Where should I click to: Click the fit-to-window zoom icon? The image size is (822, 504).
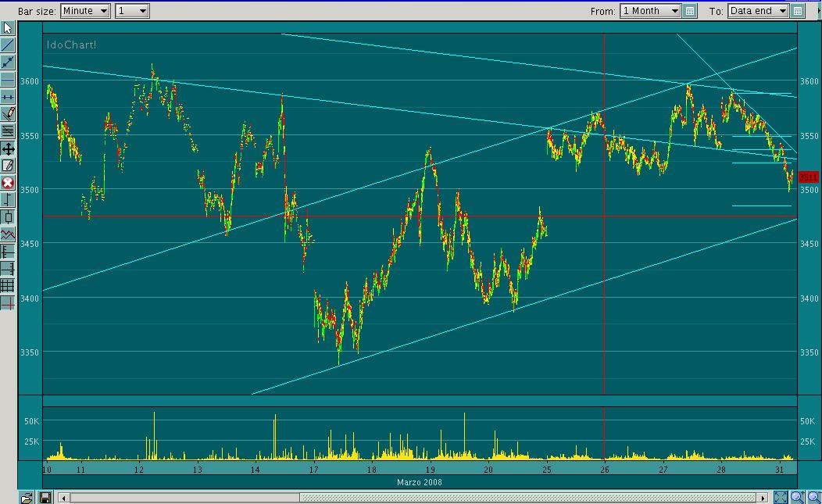click(781, 497)
